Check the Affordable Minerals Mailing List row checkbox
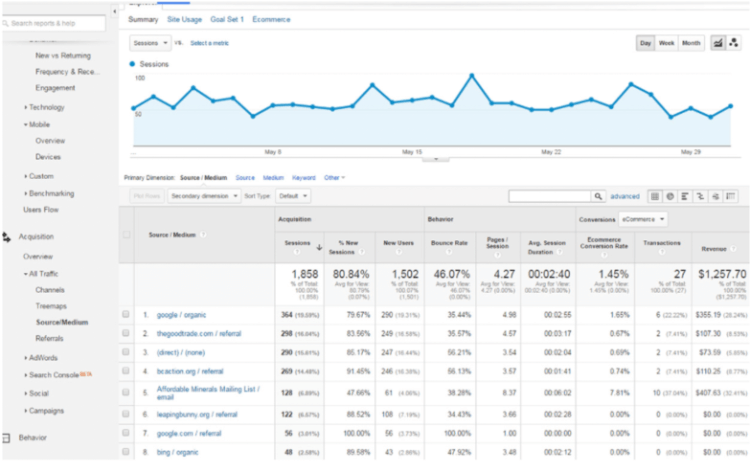 (x=126, y=392)
